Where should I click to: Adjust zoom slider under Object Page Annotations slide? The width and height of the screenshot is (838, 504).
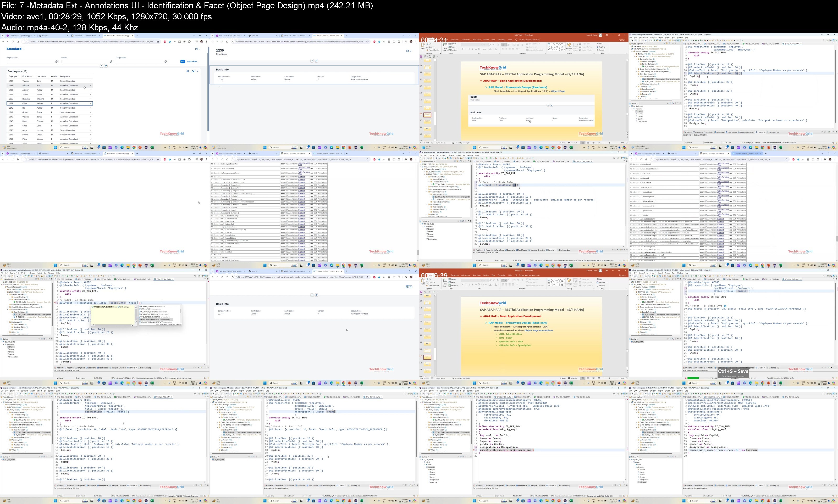tap(610, 378)
